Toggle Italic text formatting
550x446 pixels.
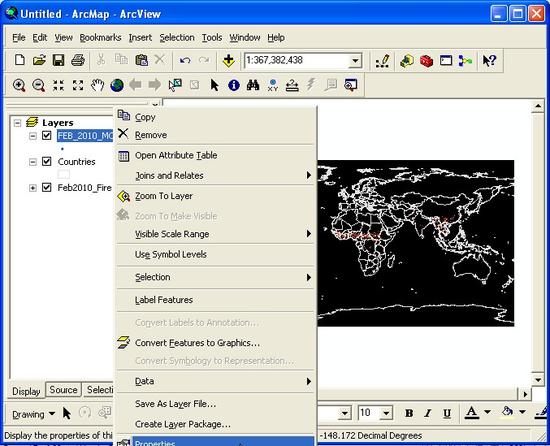click(428, 413)
